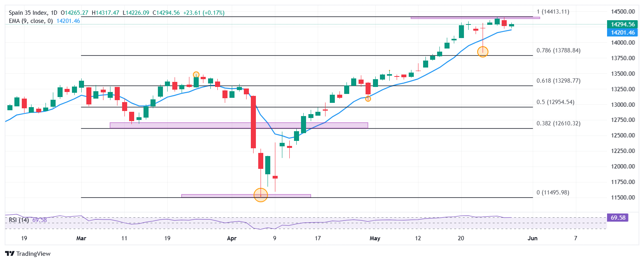Open the Spain 35 Index symbol title
Screen dimensions: 644x262
27,13
